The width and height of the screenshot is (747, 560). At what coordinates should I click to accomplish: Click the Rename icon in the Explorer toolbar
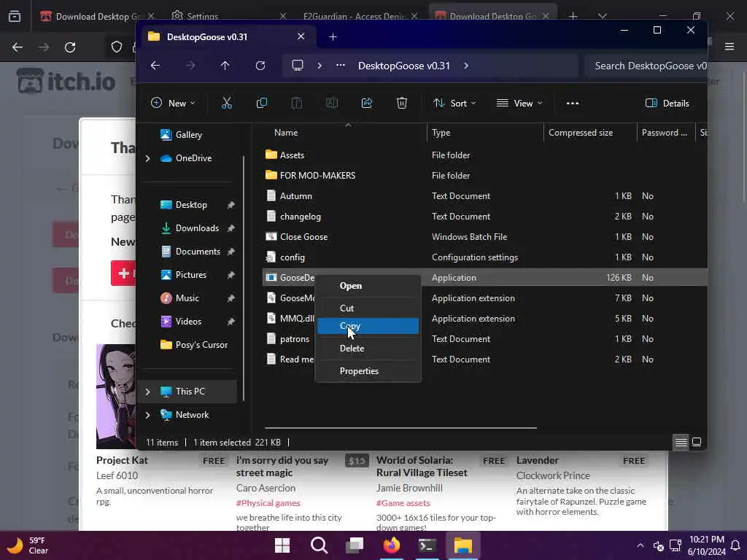click(x=332, y=103)
